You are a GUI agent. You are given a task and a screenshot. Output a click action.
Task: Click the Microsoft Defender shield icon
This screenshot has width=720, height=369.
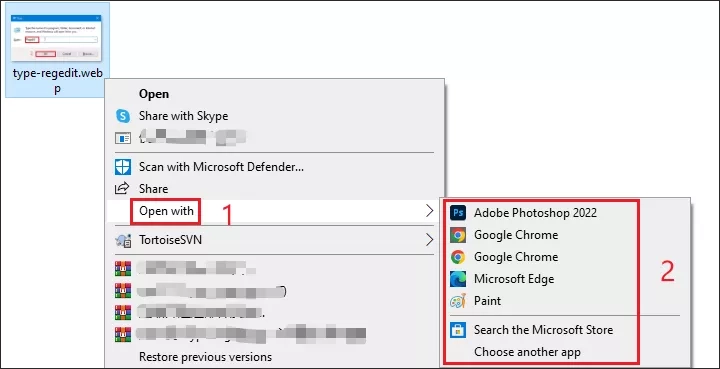click(x=123, y=167)
